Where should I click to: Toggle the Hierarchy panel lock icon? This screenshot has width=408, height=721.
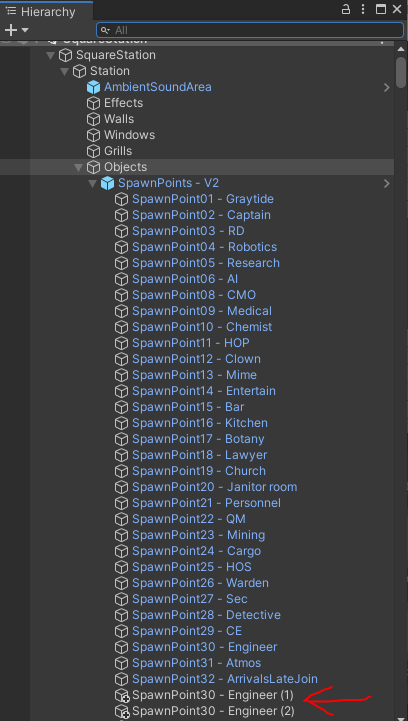point(345,9)
